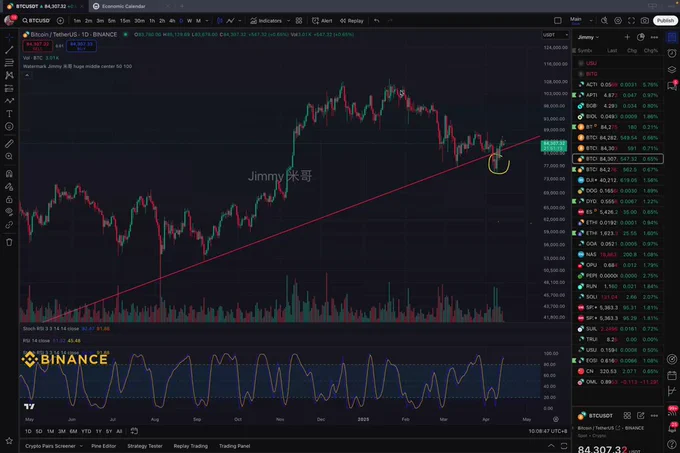Open a new browser tab
This screenshot has height=453, width=680.
(182, 6)
